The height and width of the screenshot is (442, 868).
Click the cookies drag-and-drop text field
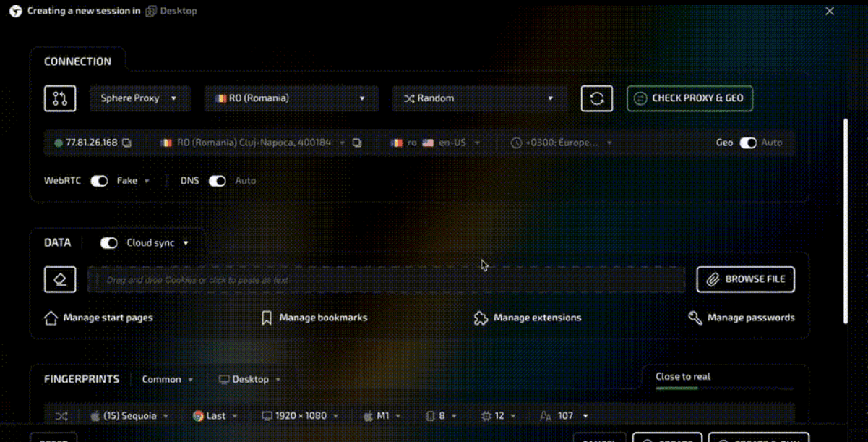coord(386,280)
